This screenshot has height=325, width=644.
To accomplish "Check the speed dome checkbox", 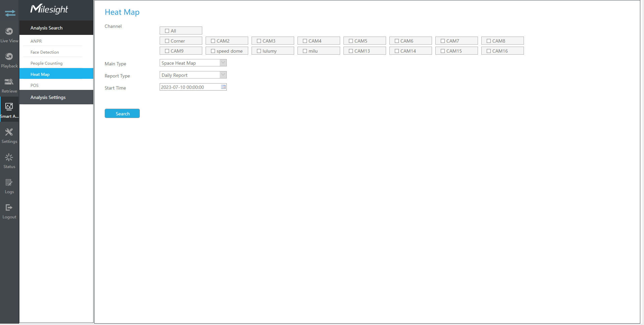I will tap(213, 51).
